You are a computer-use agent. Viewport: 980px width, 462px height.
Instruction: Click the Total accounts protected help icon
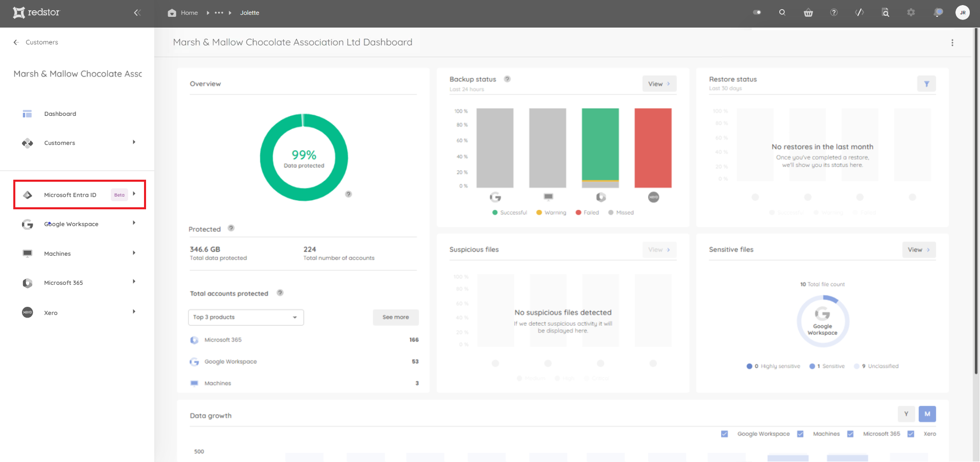point(280,293)
